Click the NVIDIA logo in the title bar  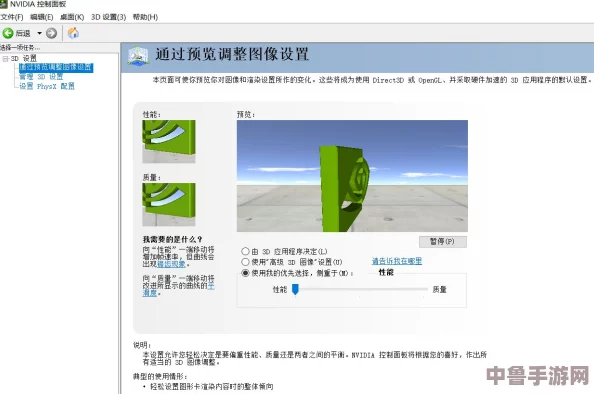click(x=3, y=4)
